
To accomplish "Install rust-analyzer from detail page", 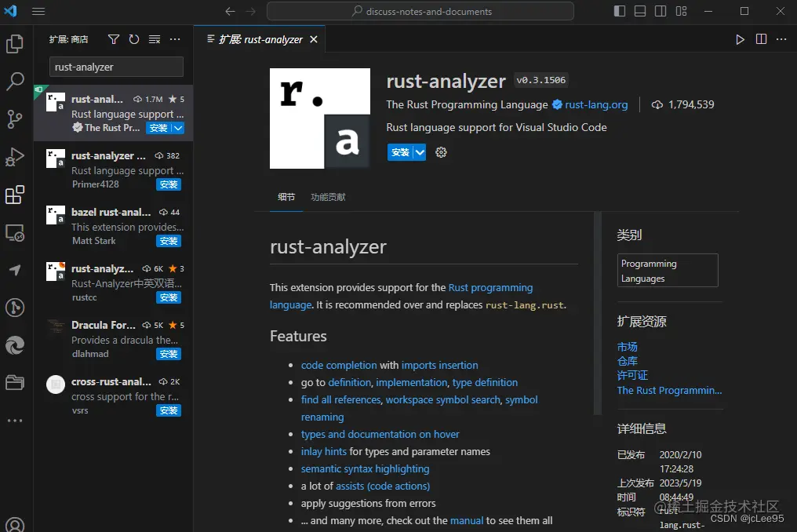I will (401, 152).
